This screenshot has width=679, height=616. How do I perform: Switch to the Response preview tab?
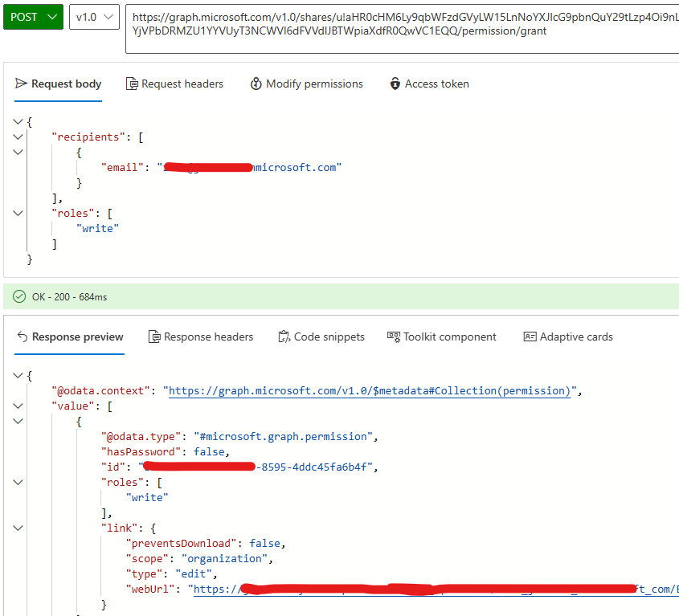tap(69, 337)
